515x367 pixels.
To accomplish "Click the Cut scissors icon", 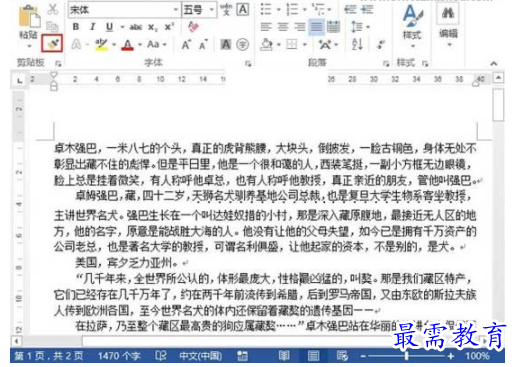I will point(52,9).
